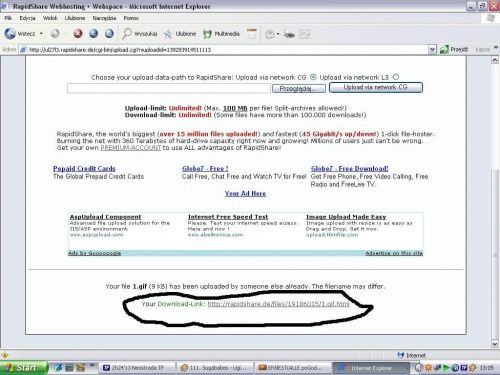Open the mail icon dropdown arrow
This screenshot has height=375, width=500.
[278, 34]
